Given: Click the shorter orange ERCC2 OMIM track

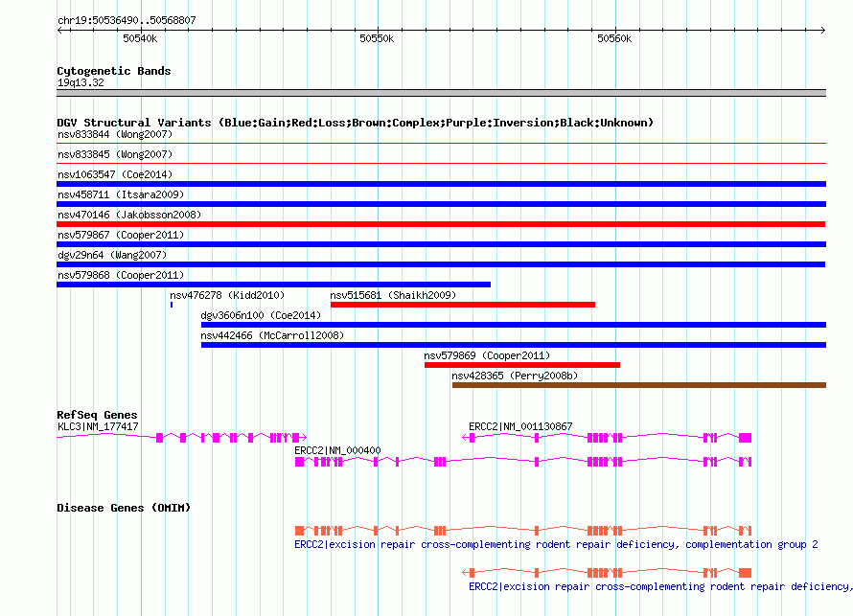Looking at the screenshot, I should click(607, 573).
